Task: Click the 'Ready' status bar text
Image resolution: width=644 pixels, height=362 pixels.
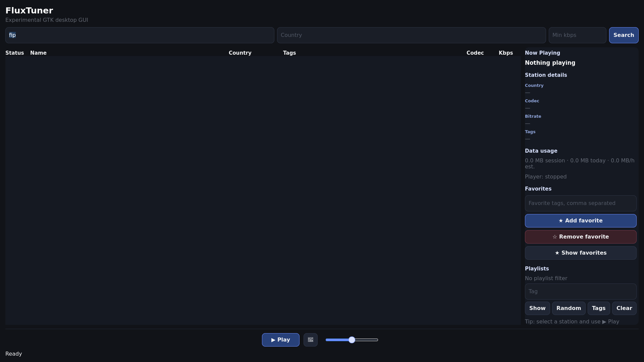Action: coord(13,354)
